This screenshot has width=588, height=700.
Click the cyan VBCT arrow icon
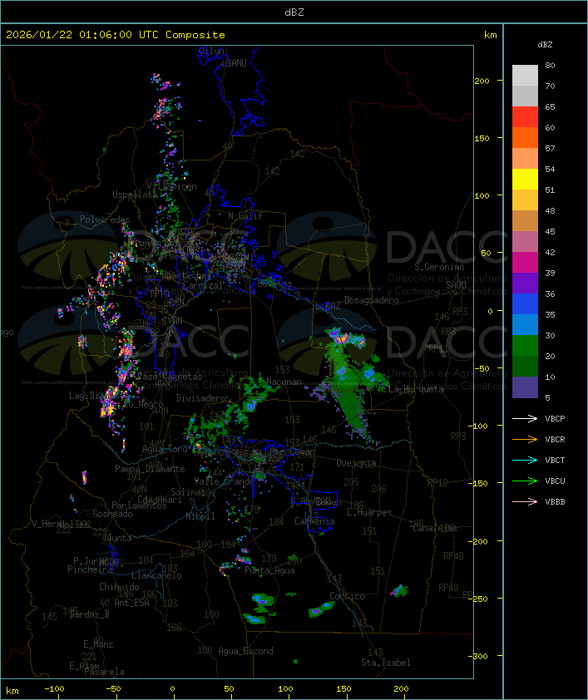[525, 460]
